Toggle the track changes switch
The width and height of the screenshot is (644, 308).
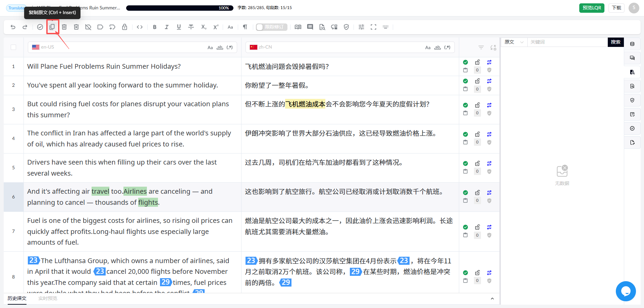[x=271, y=27]
